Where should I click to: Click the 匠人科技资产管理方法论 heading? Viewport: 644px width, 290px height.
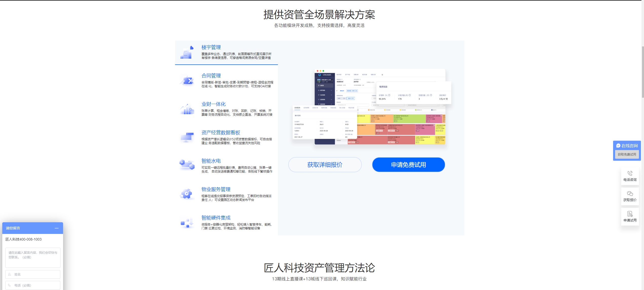(319, 268)
